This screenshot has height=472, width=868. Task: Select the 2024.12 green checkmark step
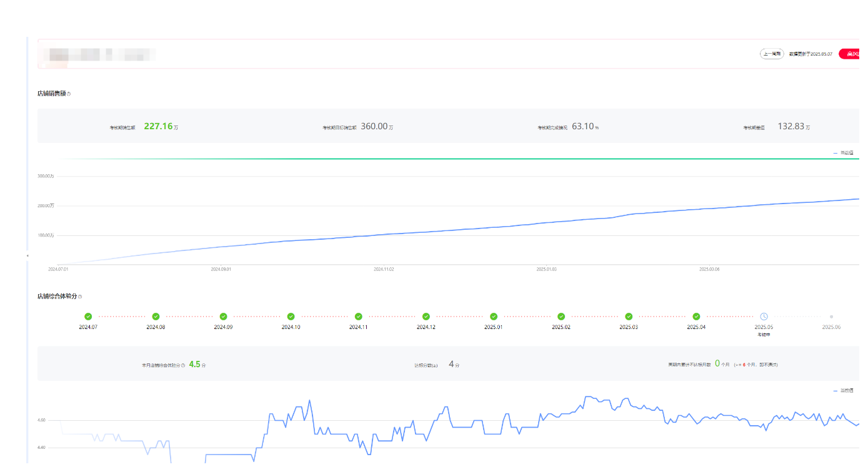[x=426, y=317]
